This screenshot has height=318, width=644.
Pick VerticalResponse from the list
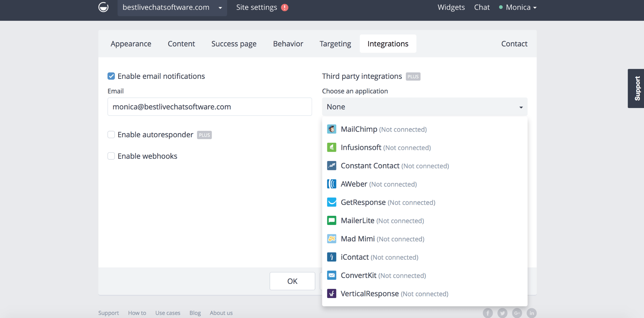(425, 294)
